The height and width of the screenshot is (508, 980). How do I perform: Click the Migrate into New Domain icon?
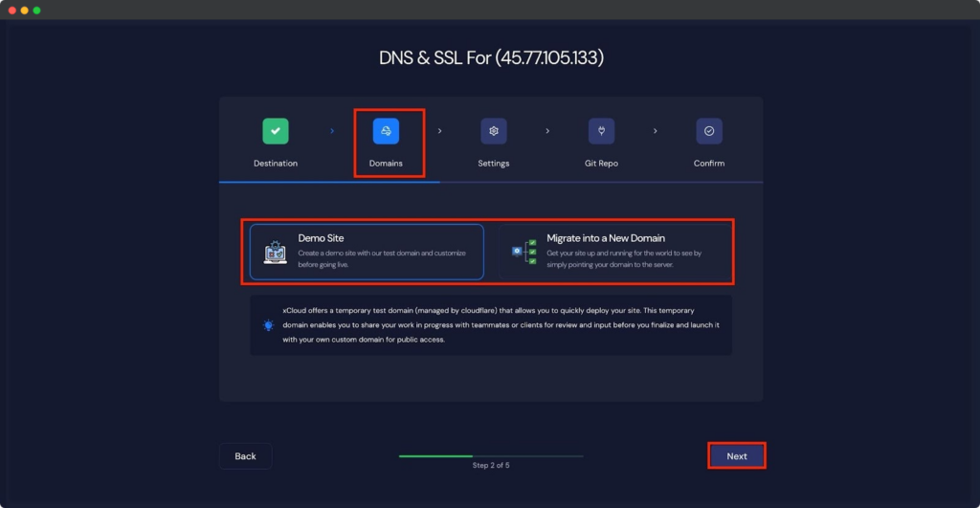coord(524,252)
